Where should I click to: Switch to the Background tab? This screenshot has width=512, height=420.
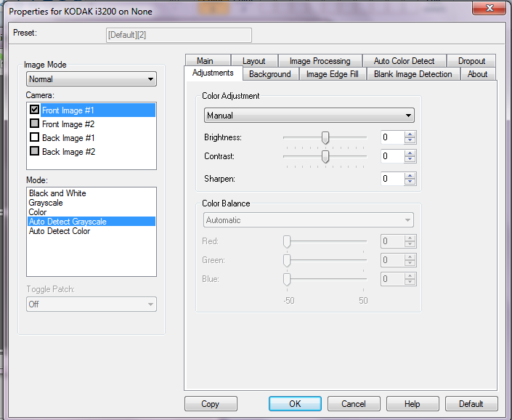tap(269, 74)
